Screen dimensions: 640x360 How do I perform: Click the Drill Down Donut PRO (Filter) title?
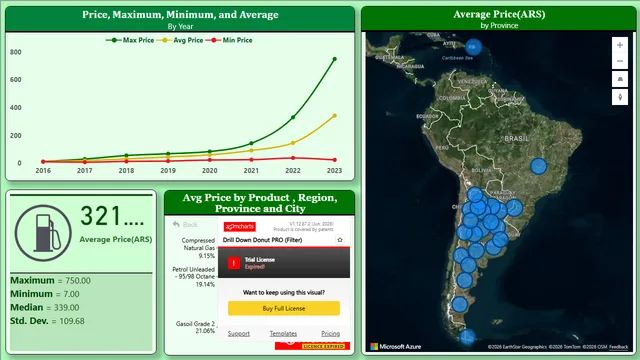[x=262, y=240]
